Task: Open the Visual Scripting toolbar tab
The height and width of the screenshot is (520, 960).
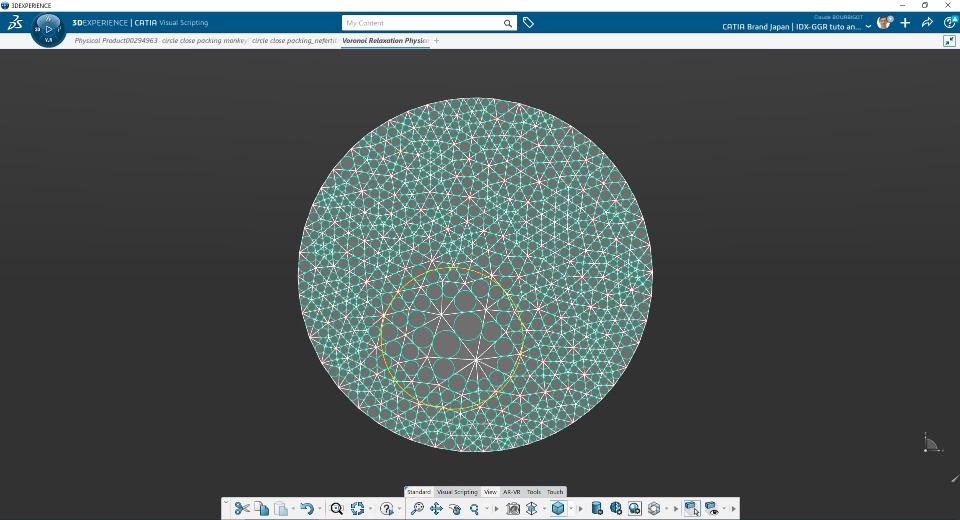Action: [457, 492]
